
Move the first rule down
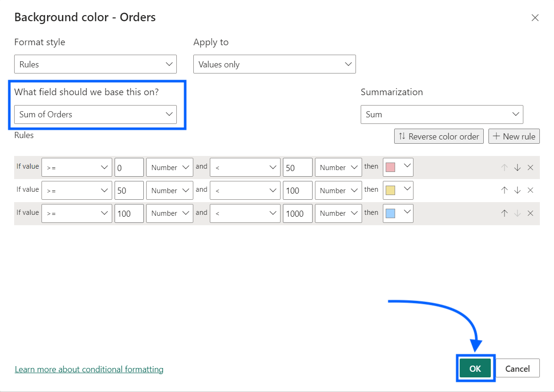517,167
